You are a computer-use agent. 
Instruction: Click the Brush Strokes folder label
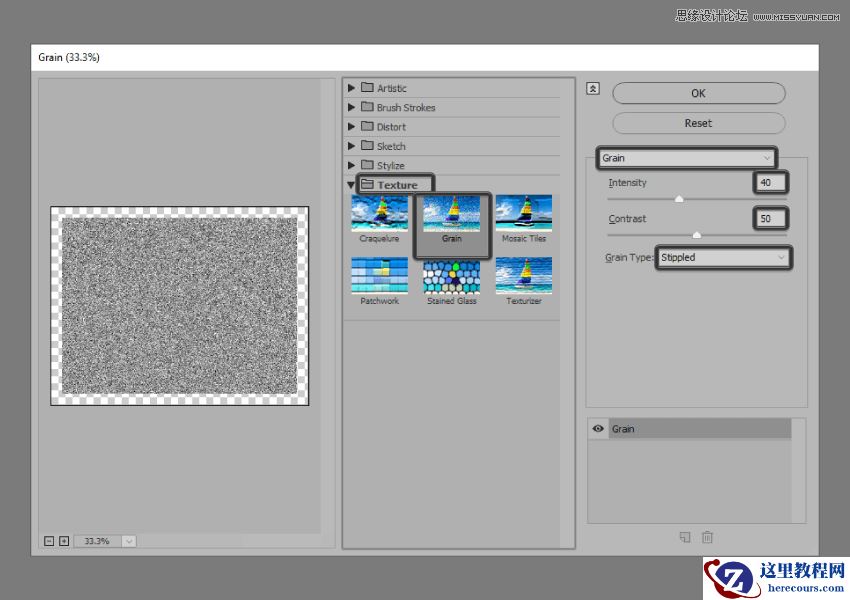point(406,107)
